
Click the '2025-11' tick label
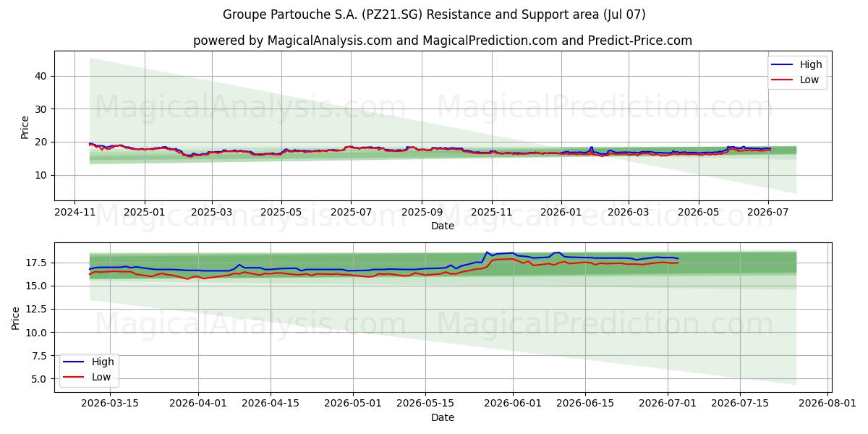pos(492,212)
